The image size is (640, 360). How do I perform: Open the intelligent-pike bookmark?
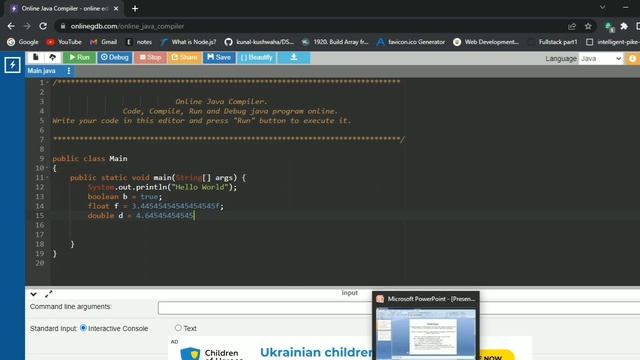click(x=612, y=42)
